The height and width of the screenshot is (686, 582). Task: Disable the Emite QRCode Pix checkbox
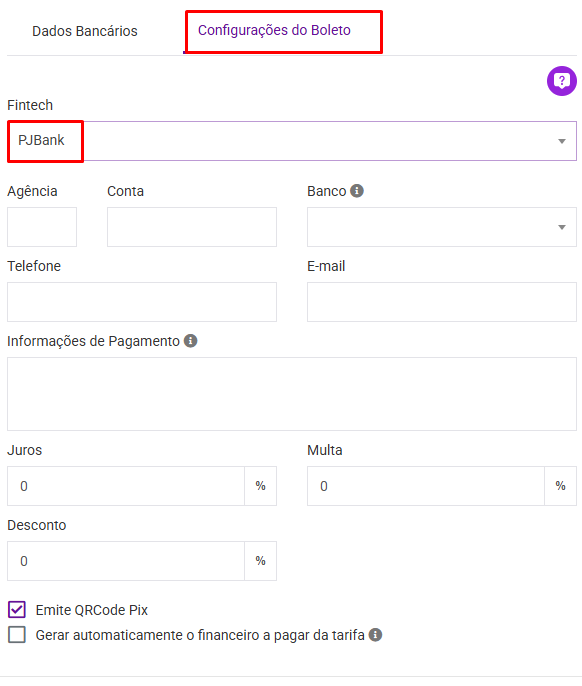17,609
